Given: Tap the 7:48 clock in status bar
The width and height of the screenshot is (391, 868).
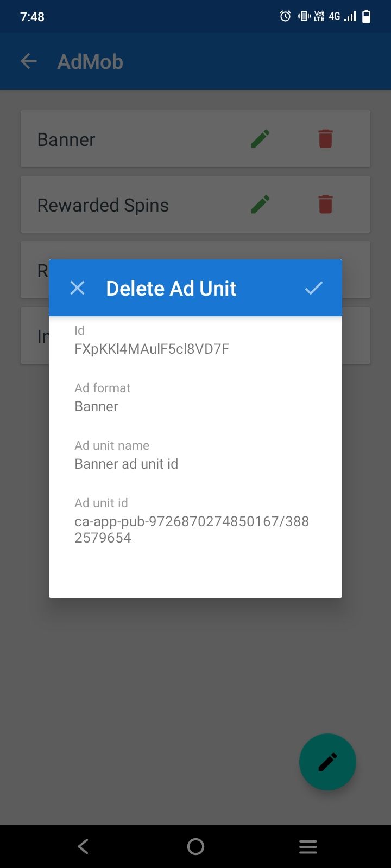Looking at the screenshot, I should 32,17.
